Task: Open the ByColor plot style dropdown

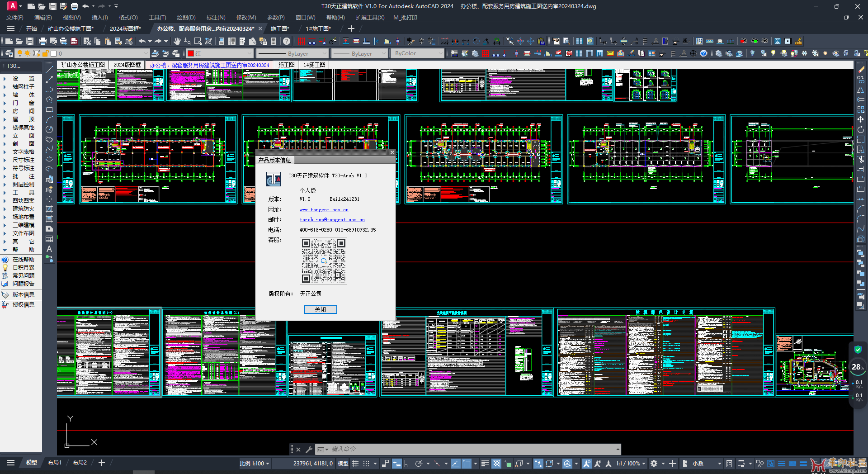Action: (441, 53)
